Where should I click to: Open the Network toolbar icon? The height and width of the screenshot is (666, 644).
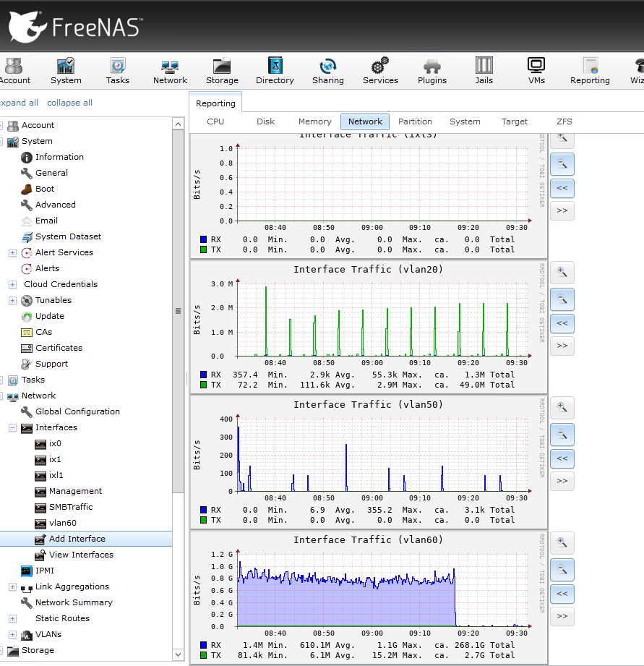coord(170,71)
